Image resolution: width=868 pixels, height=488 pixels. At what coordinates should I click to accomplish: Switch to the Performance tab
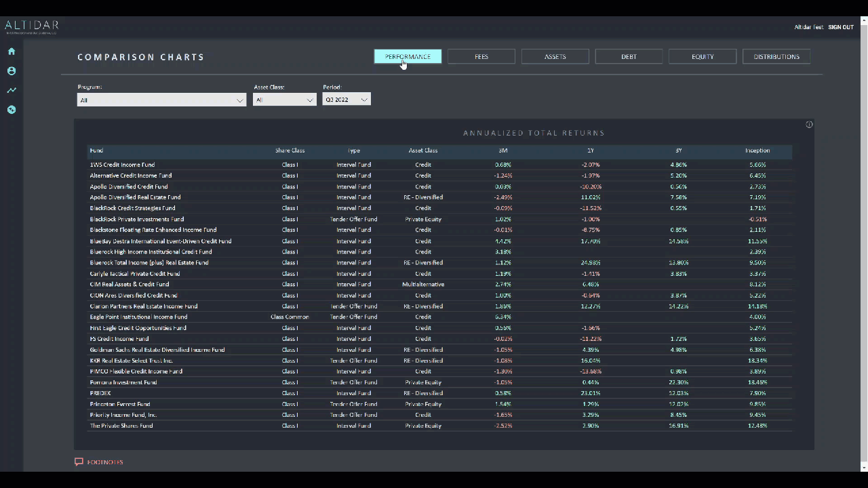coord(408,57)
